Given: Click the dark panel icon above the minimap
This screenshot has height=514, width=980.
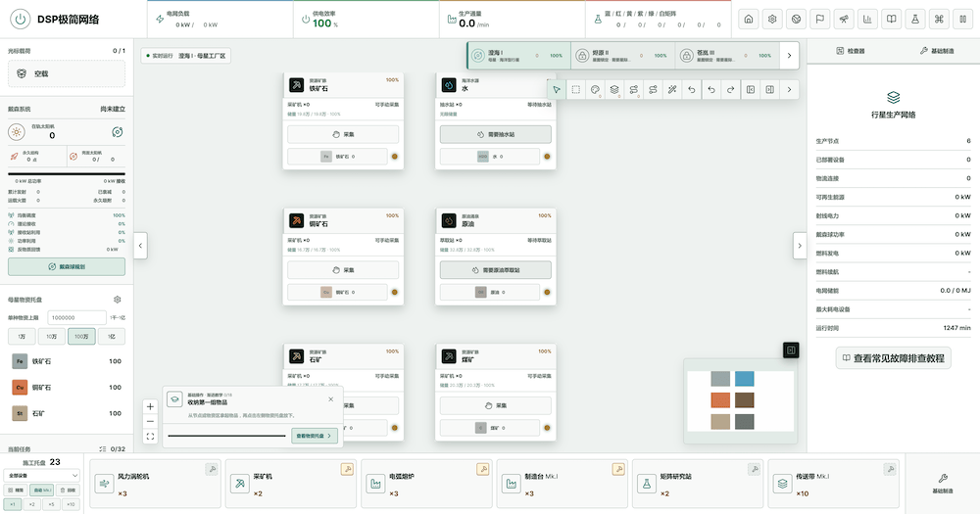Looking at the screenshot, I should pos(791,350).
